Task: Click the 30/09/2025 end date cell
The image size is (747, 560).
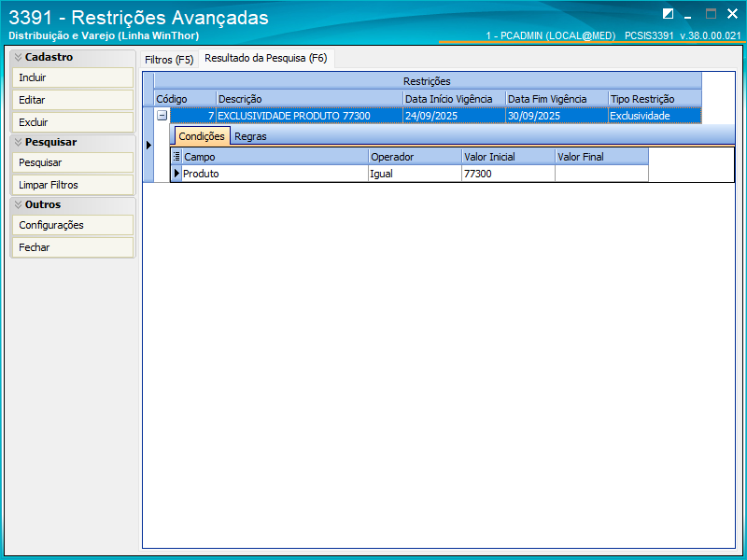Action: [x=557, y=116]
